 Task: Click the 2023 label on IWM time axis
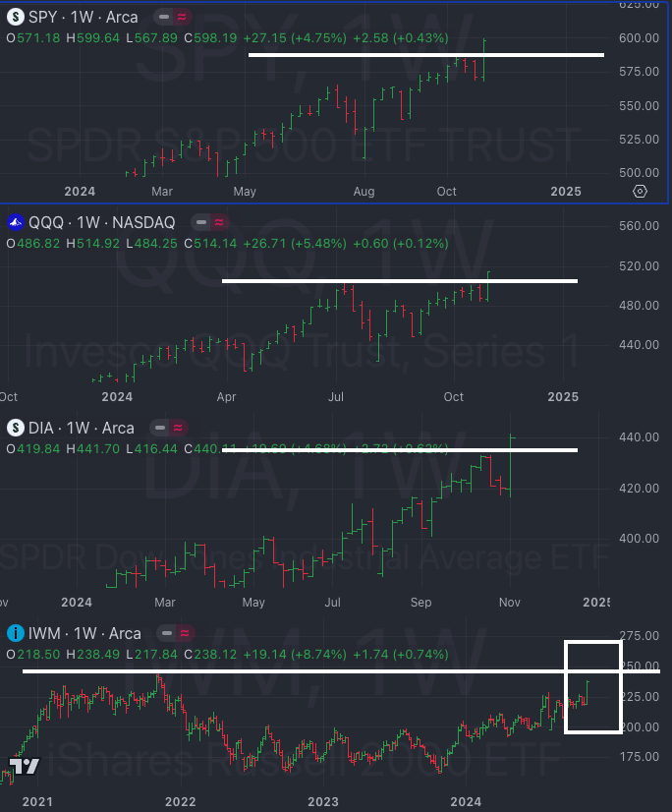pos(323,801)
